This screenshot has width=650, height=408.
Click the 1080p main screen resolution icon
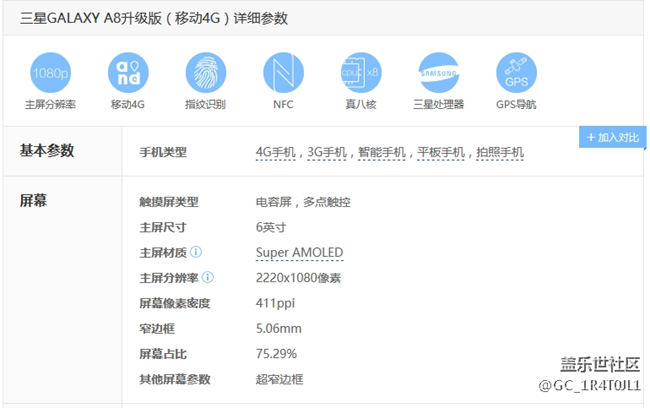[50, 73]
